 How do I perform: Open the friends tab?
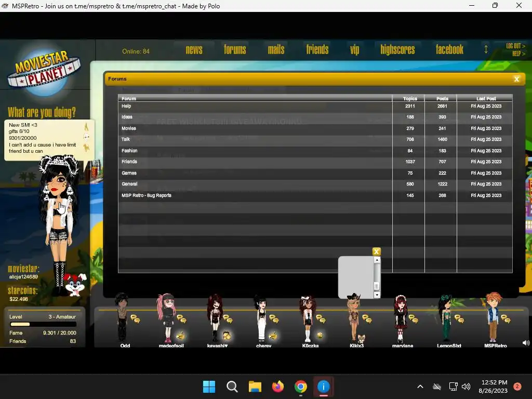(x=317, y=50)
